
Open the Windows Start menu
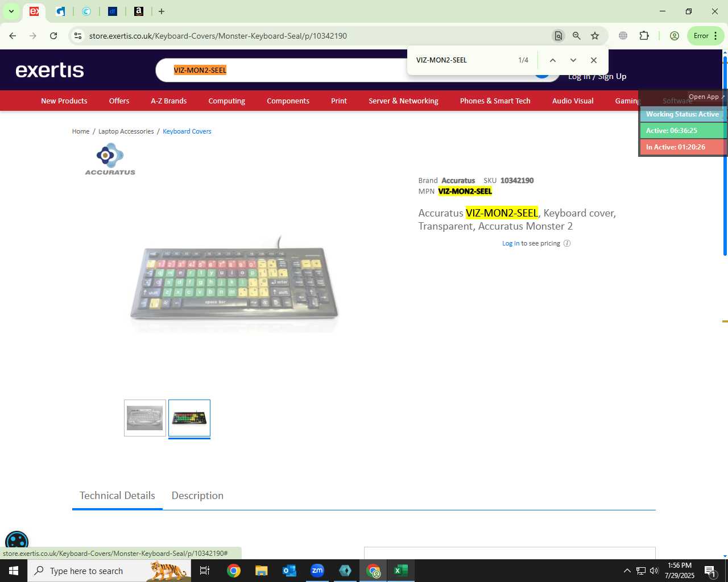pyautogui.click(x=14, y=571)
